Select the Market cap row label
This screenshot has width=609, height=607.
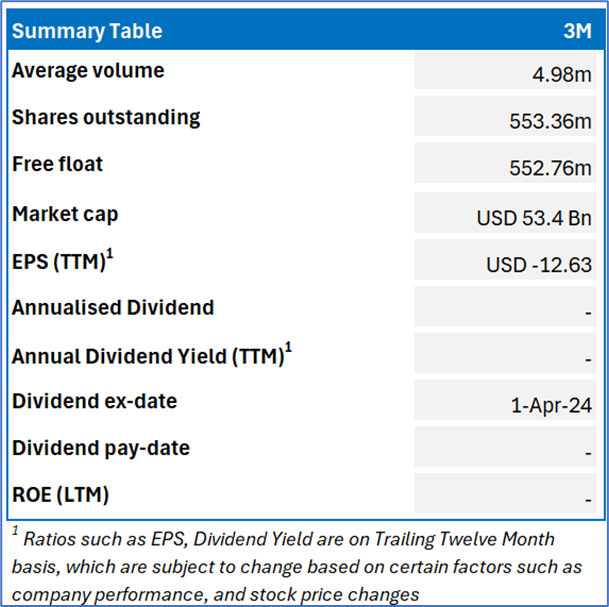pyautogui.click(x=65, y=214)
